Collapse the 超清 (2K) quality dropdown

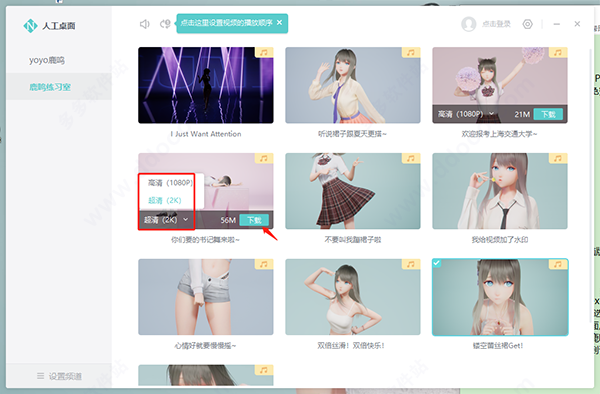click(x=166, y=220)
